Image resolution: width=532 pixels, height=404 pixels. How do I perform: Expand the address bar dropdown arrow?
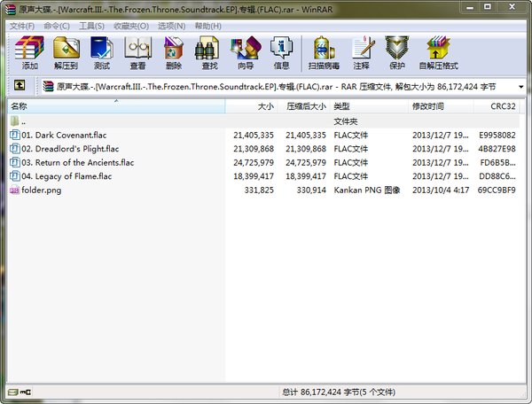pos(520,87)
